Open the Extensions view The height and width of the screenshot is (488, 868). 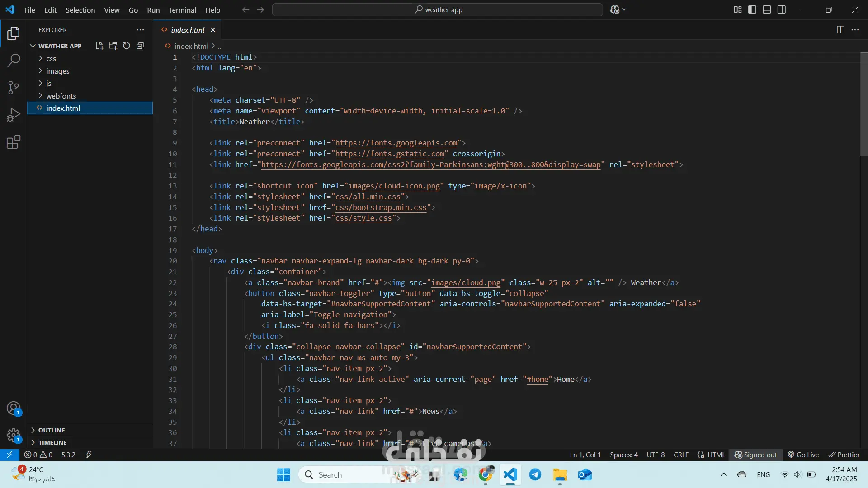[x=14, y=142]
